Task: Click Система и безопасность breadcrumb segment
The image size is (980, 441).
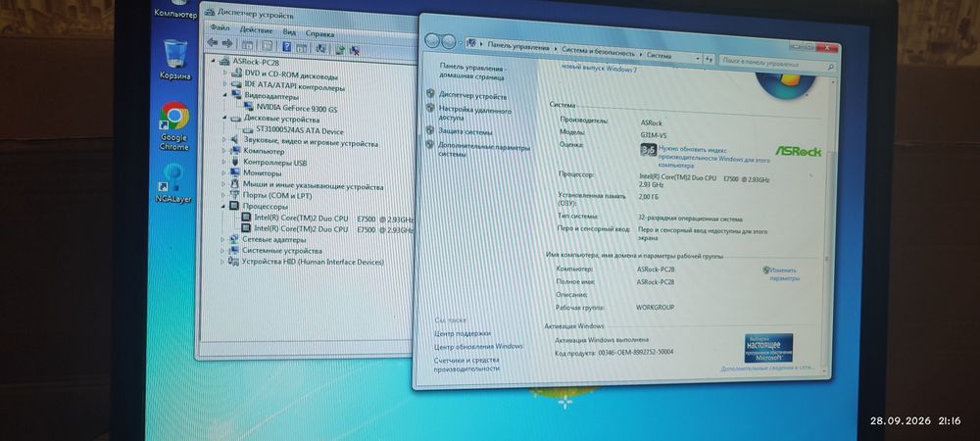Action: click(598, 52)
